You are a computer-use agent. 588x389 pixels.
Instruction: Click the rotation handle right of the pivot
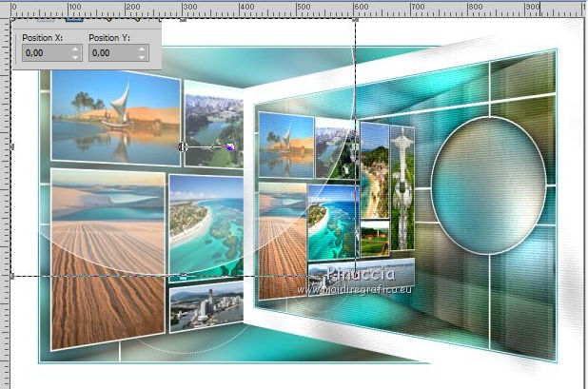[230, 147]
